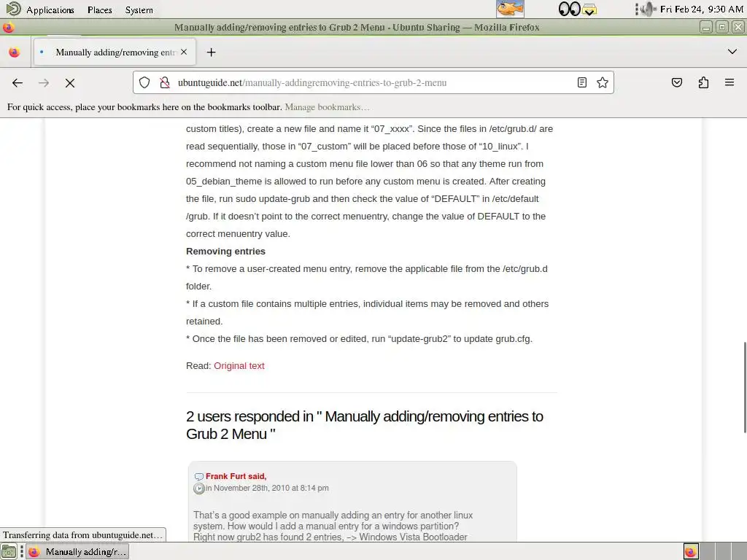
Task: Close the Manually adding/removing tab
Action: pyautogui.click(x=184, y=52)
